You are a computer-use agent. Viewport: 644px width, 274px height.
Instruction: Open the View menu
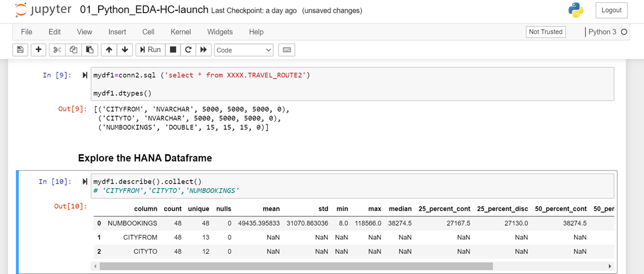[x=85, y=32]
